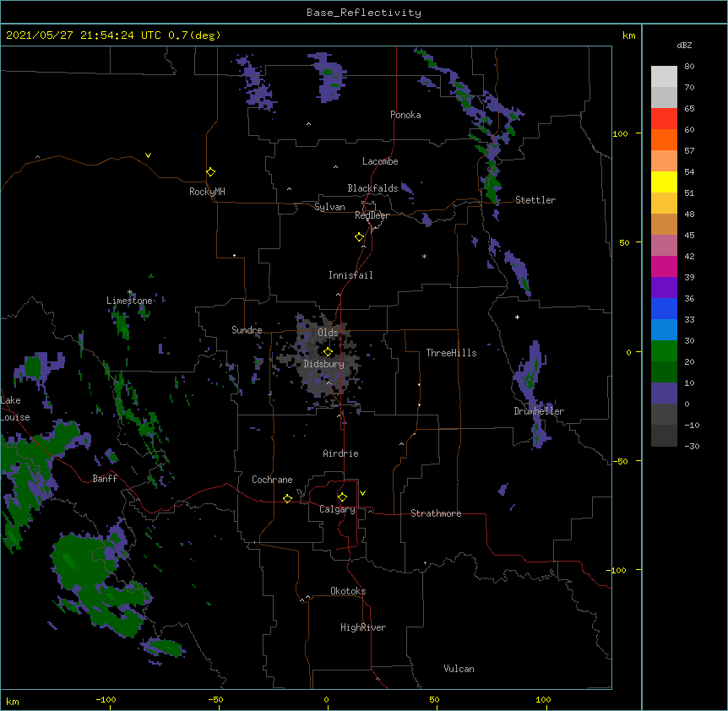Click the Calgary city label
728x711 pixels.
(338, 509)
